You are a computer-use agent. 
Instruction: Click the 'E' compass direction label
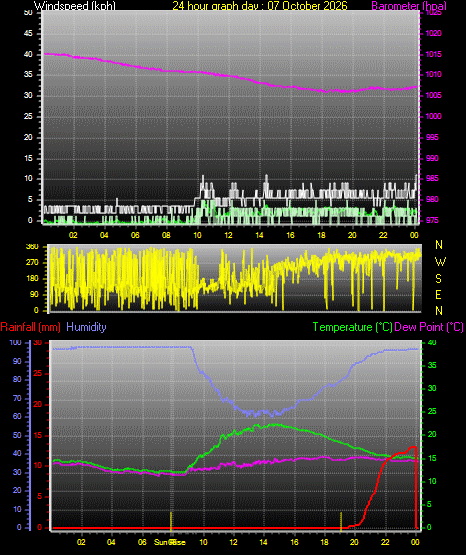click(438, 294)
